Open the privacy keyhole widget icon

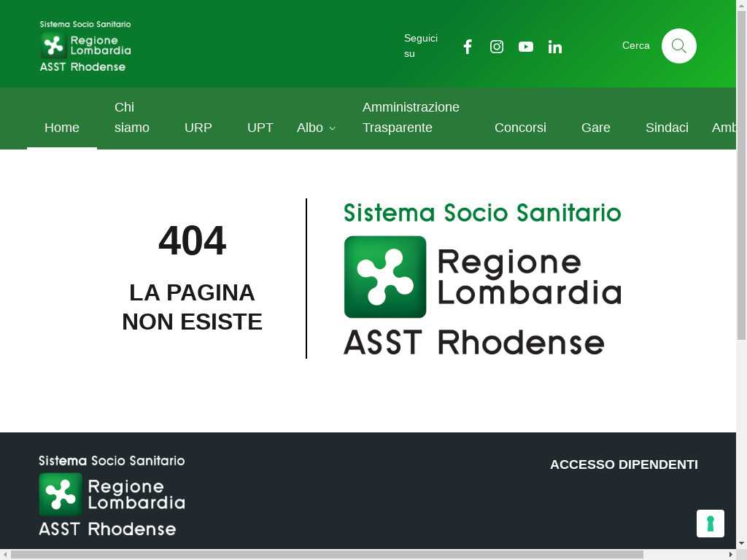point(710,524)
